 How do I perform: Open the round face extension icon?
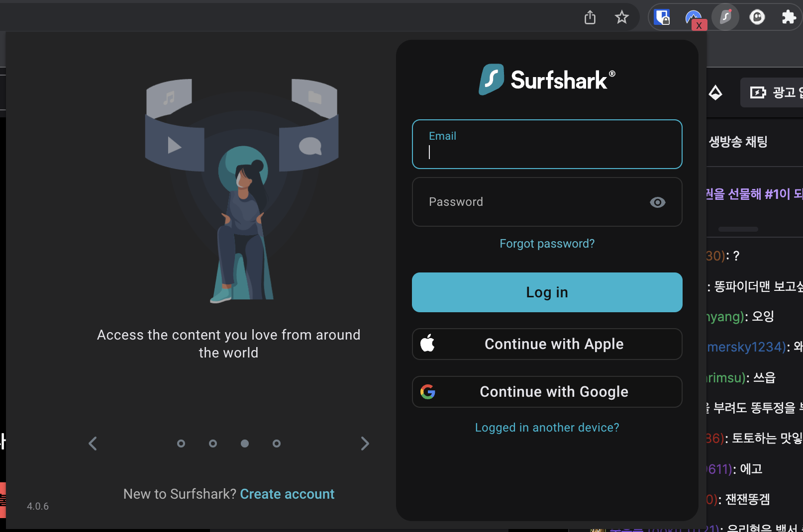coord(757,17)
